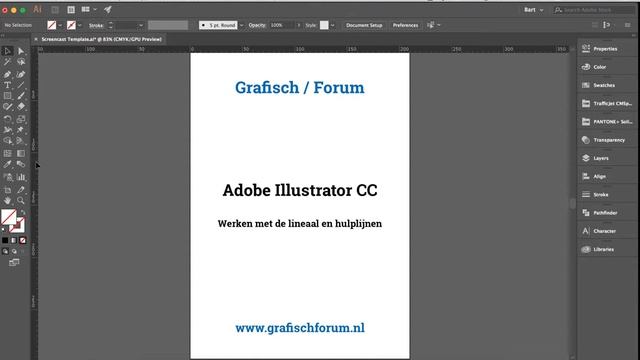Open the control bar fill color dropdown
The width and height of the screenshot is (640, 360).
tap(60, 25)
